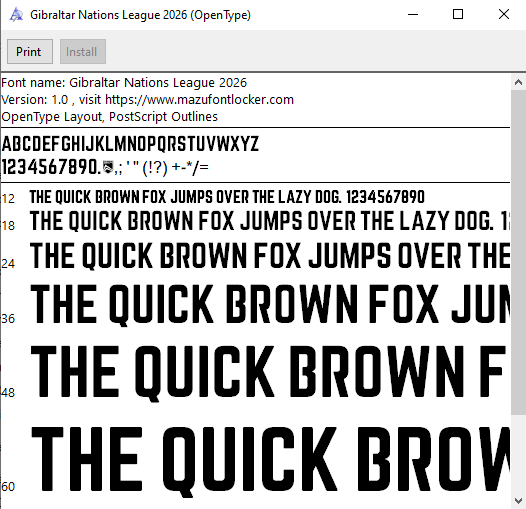Click the "Font name: Gibraltar Nations League 2026" line
This screenshot has height=509, width=526.
[x=124, y=83]
